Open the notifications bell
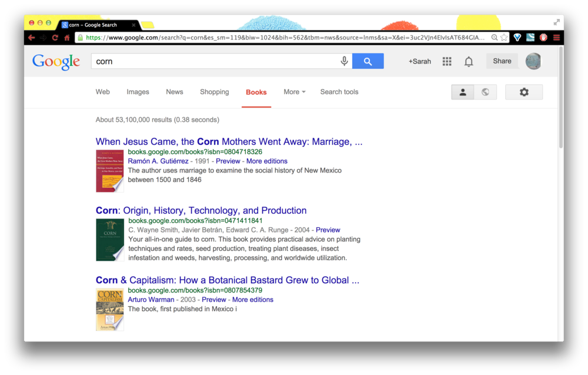This screenshot has height=375, width=588. click(469, 61)
